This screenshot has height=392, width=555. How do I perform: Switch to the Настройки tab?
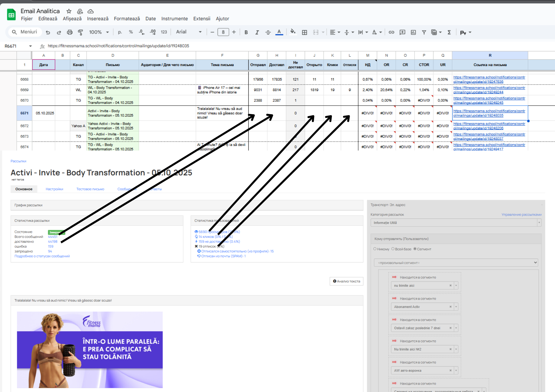click(54, 189)
